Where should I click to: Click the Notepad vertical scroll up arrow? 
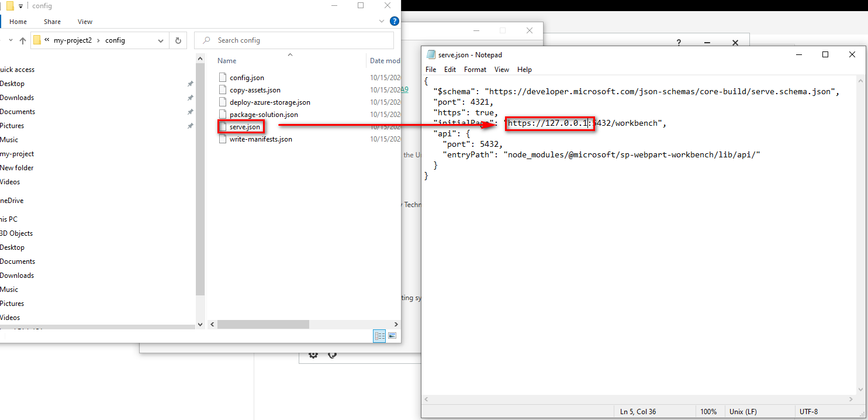860,80
